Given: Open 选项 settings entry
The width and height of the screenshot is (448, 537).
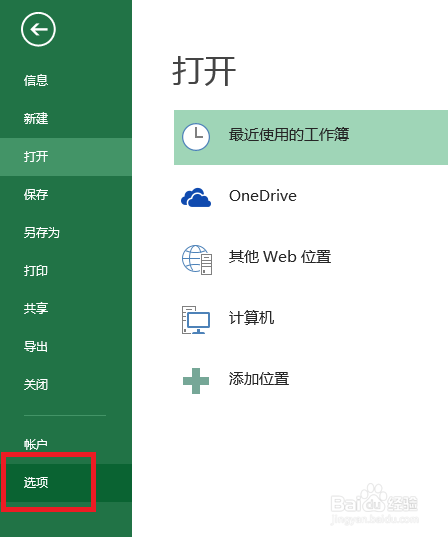Looking at the screenshot, I should (x=66, y=483).
